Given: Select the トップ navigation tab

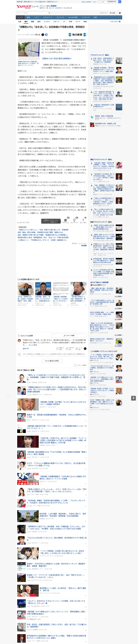Looking at the screenshot, I should point(20,17).
